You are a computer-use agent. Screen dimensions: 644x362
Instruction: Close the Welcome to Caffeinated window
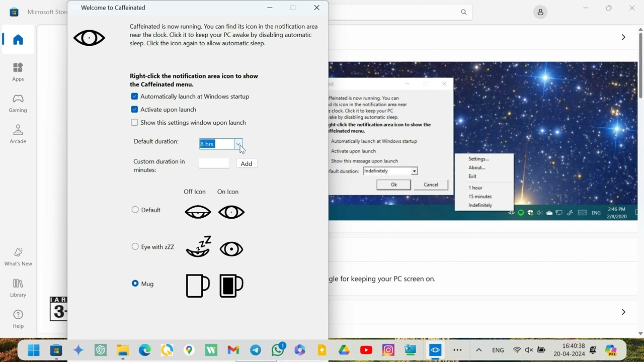(316, 8)
